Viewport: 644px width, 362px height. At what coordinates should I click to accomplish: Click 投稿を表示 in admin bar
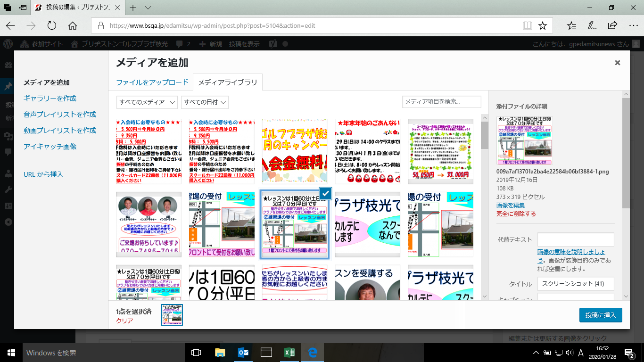pos(244,44)
